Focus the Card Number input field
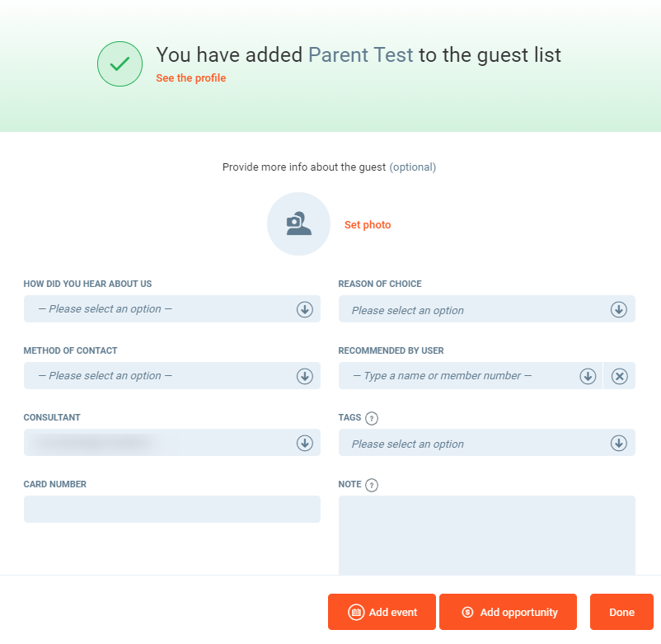The width and height of the screenshot is (661, 644). 171,509
